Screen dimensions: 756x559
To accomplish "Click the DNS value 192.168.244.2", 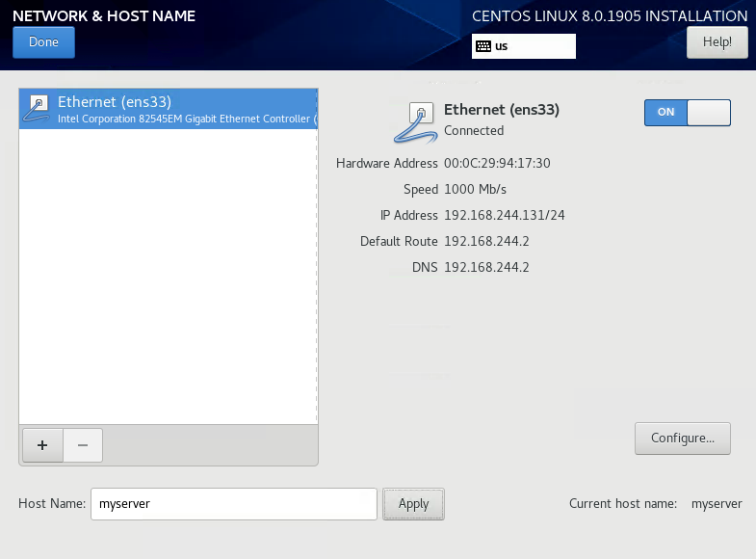I will pyautogui.click(x=486, y=267).
